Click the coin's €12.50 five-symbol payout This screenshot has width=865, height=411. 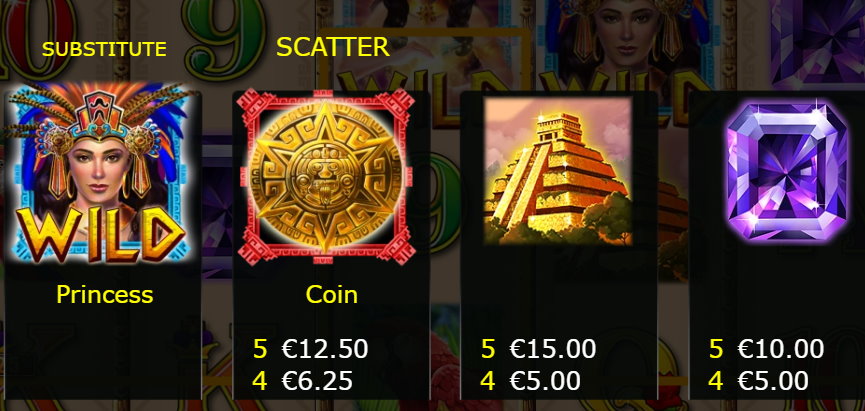(x=324, y=349)
